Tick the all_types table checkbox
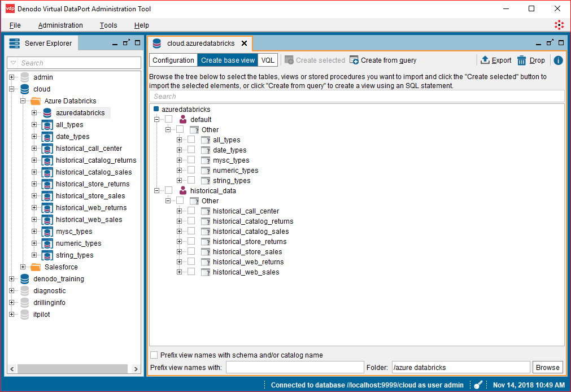 pyautogui.click(x=191, y=140)
